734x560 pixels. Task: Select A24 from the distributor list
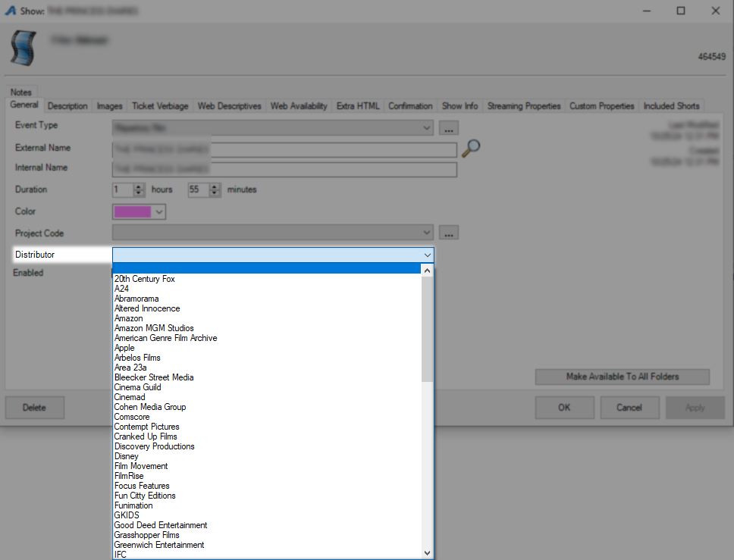pyautogui.click(x=267, y=289)
